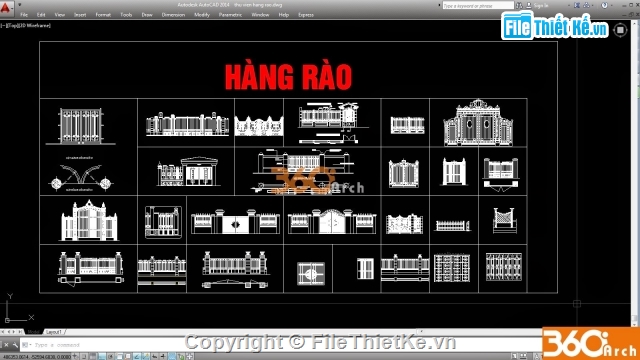Open the [Top] view controls dropdown

(11, 25)
